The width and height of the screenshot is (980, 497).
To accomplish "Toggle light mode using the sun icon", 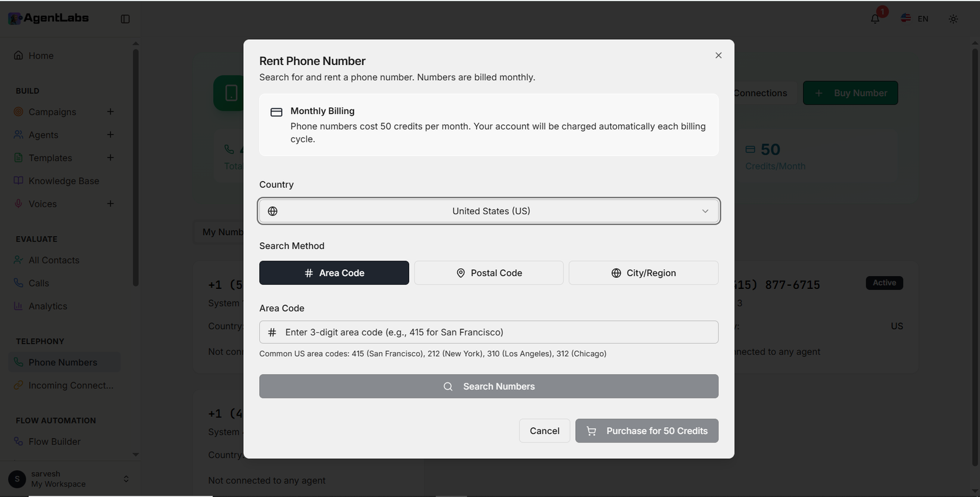I will point(953,18).
